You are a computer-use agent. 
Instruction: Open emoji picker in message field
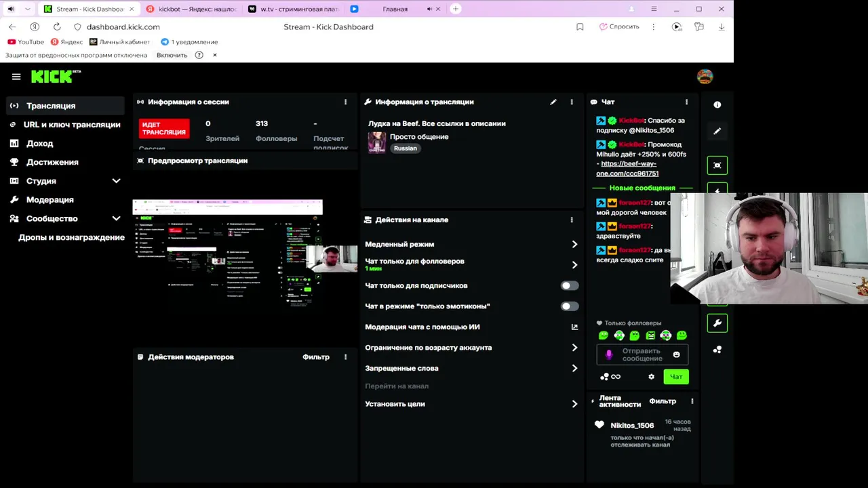[676, 354]
